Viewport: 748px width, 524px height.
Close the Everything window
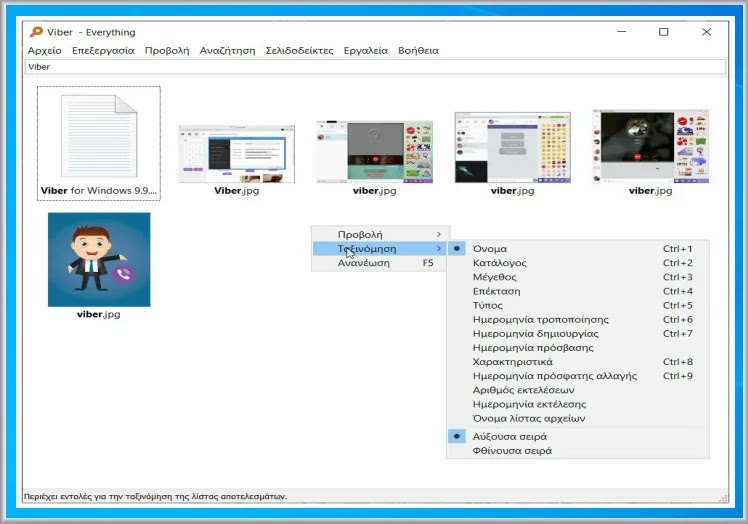(x=706, y=32)
